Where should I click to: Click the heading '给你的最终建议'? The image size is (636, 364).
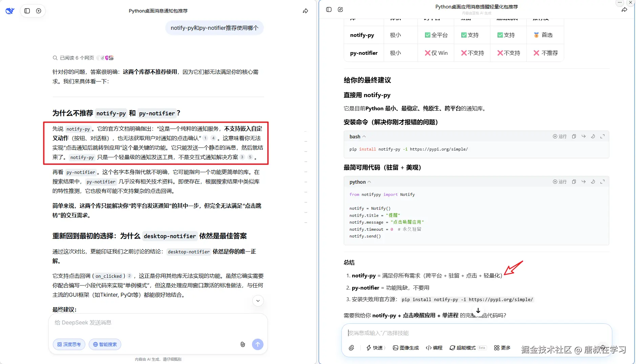pos(367,80)
